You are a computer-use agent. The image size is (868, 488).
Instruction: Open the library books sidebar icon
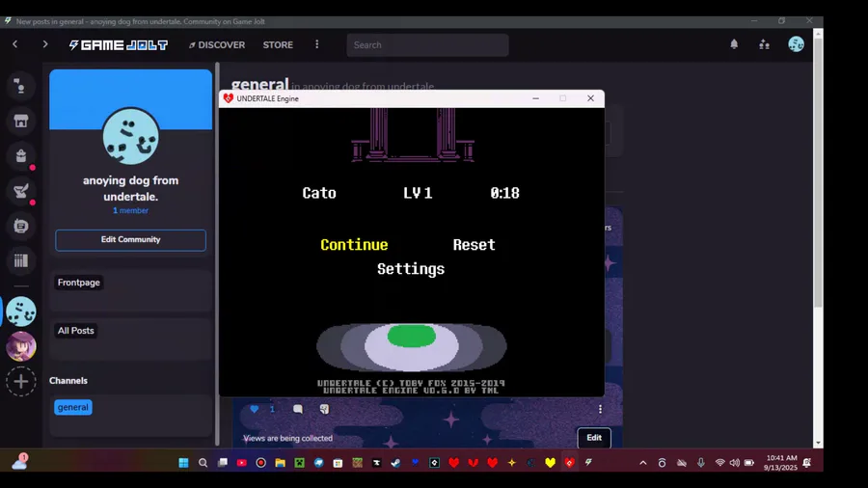tap(21, 260)
